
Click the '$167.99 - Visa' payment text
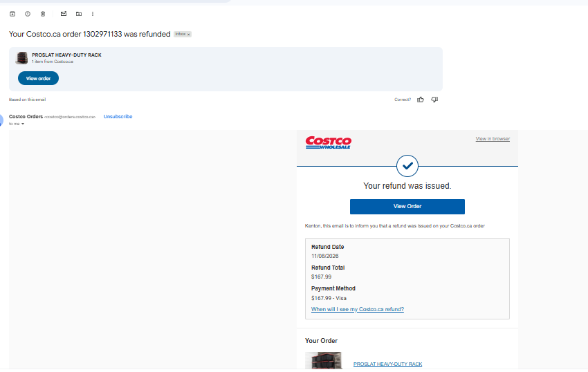pyautogui.click(x=329, y=298)
